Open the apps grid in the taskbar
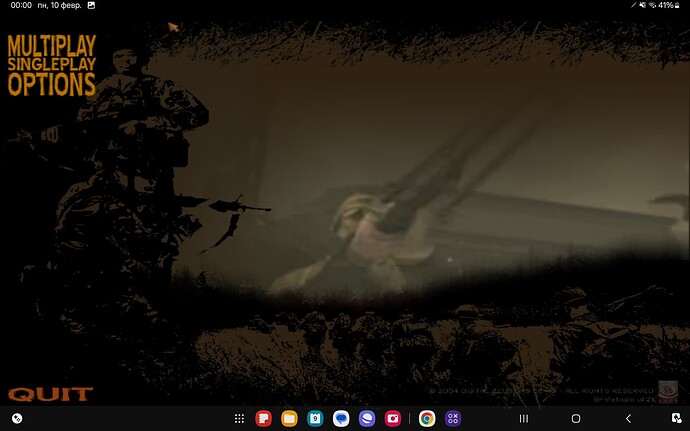690x431 pixels. pos(239,418)
